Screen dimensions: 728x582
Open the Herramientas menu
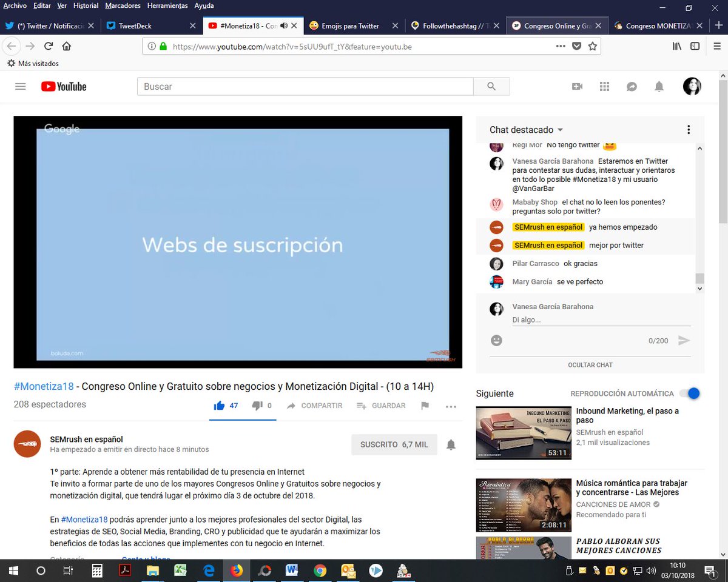click(167, 5)
